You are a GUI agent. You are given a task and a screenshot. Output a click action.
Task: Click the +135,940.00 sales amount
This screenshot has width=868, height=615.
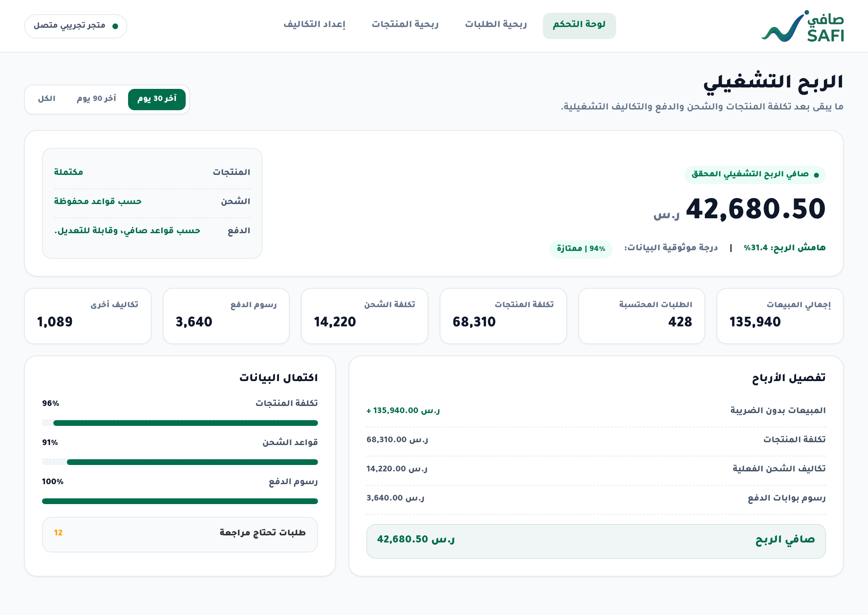(x=403, y=411)
